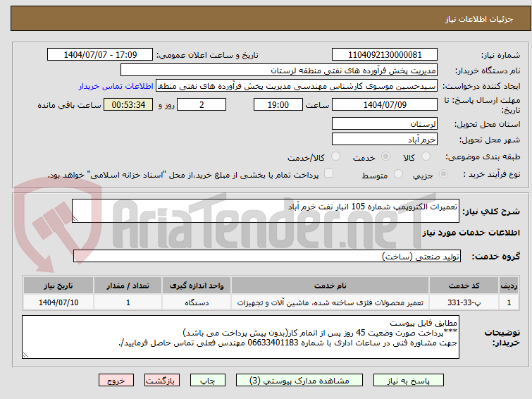Click the گروه خدمت field تولید صنعتی
The image size is (532, 399).
[x=267, y=256]
